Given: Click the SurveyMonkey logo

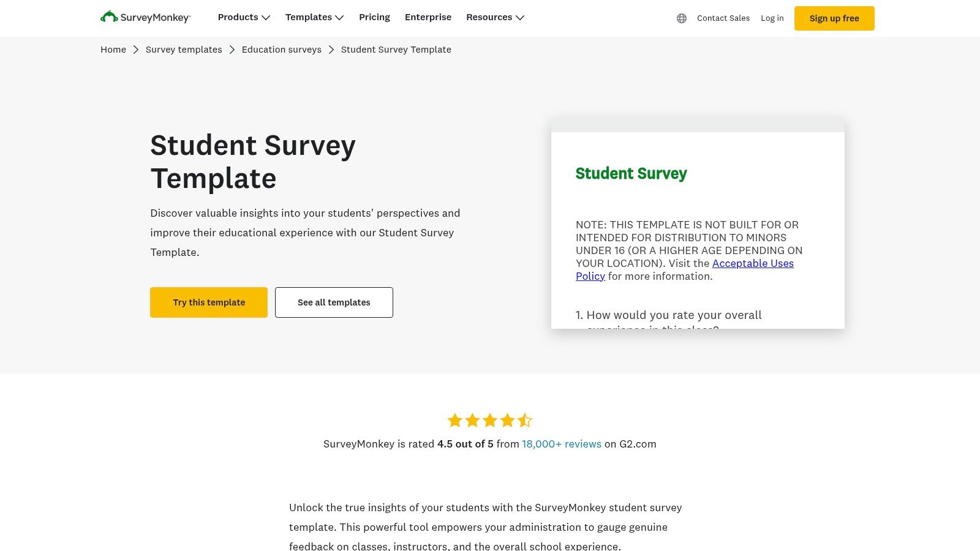Looking at the screenshot, I should [x=145, y=18].
